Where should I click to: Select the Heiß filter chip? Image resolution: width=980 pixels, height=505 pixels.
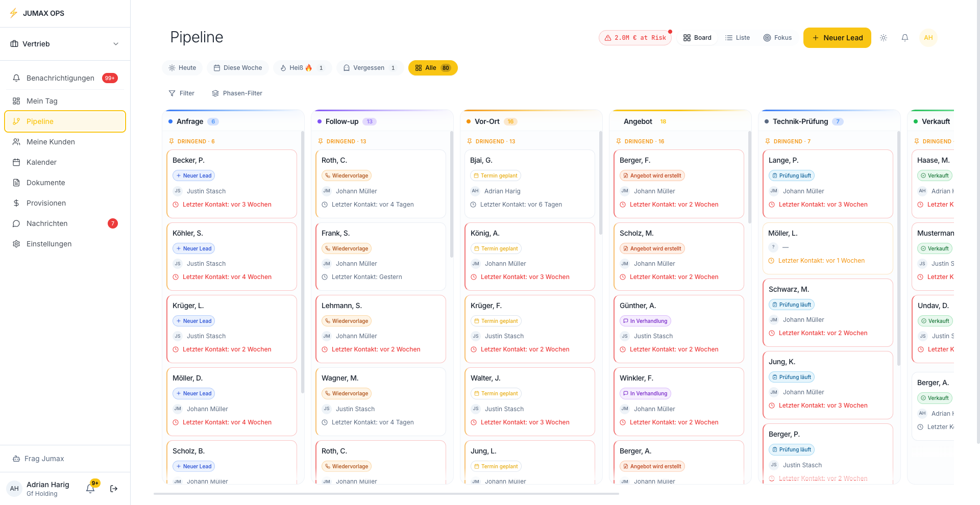[302, 68]
